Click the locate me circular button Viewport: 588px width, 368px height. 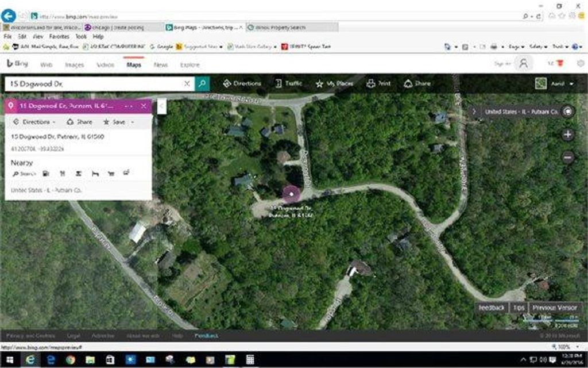tap(568, 112)
